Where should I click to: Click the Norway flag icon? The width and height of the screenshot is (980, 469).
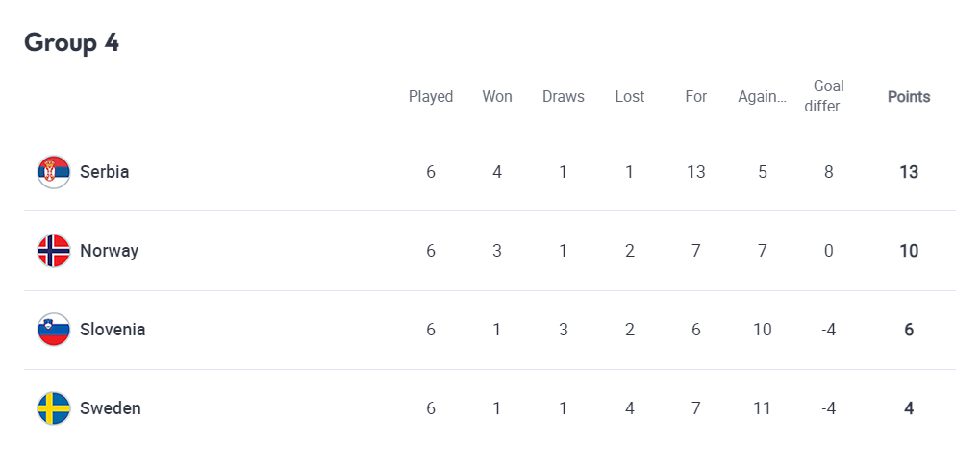point(54,251)
